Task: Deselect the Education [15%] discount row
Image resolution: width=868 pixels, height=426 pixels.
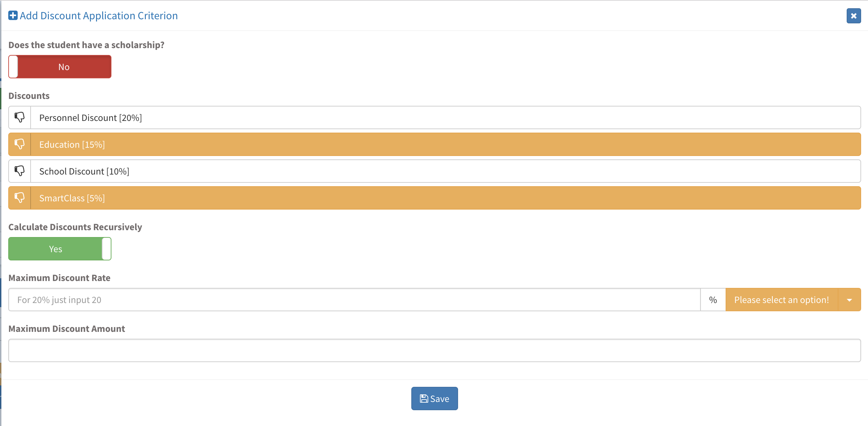Action: [445, 144]
